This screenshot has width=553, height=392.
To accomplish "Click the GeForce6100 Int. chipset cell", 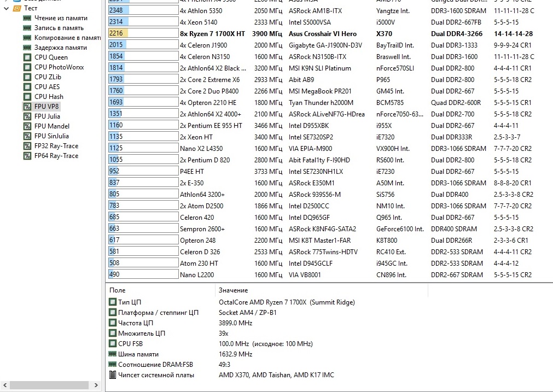I will 400,229.
